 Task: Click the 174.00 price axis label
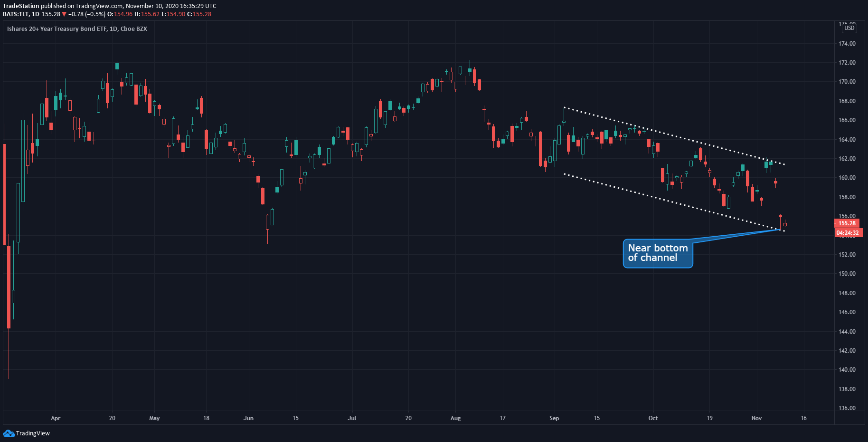pyautogui.click(x=847, y=44)
